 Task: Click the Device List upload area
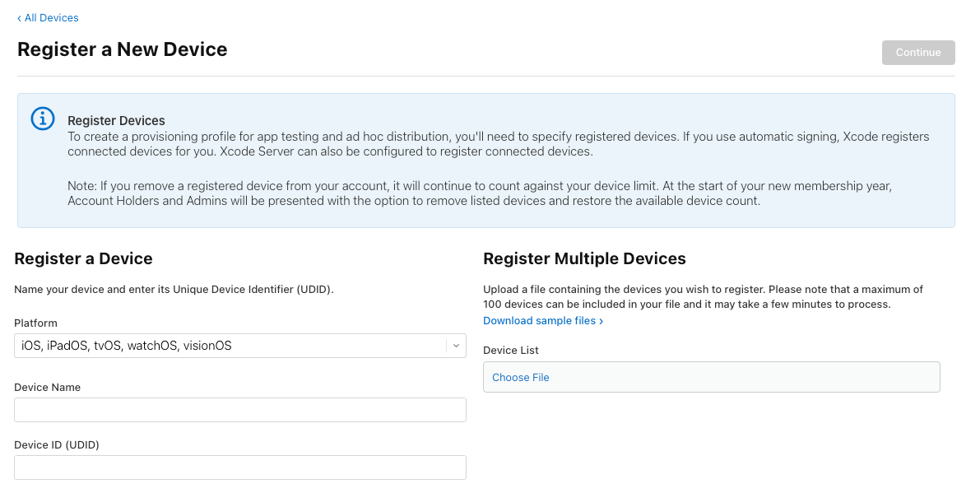pyautogui.click(x=711, y=377)
